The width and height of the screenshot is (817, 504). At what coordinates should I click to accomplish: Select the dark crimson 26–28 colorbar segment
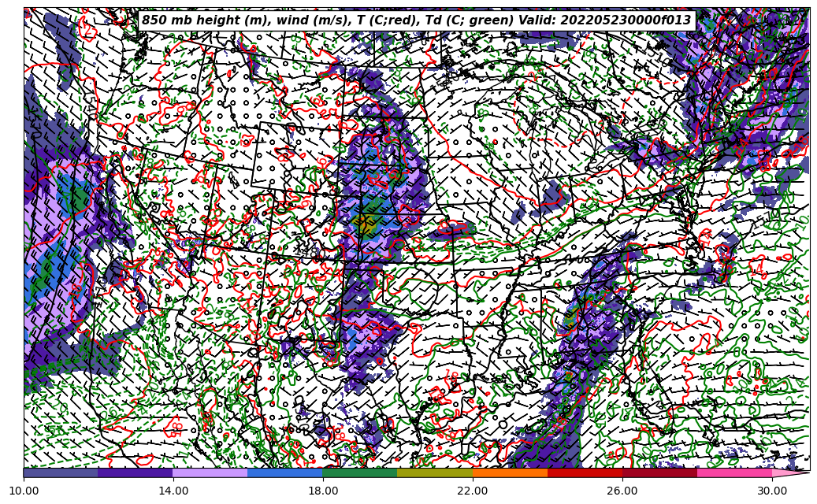[x=659, y=473]
